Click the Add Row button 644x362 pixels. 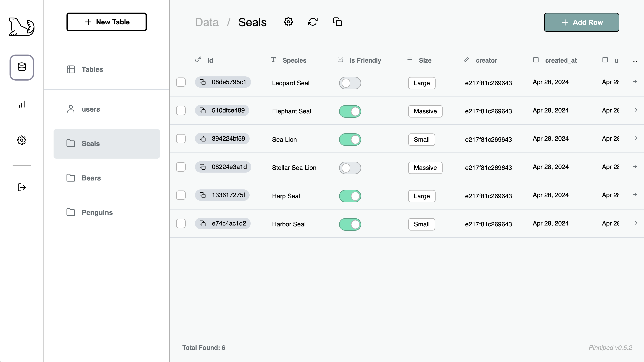[x=581, y=22]
